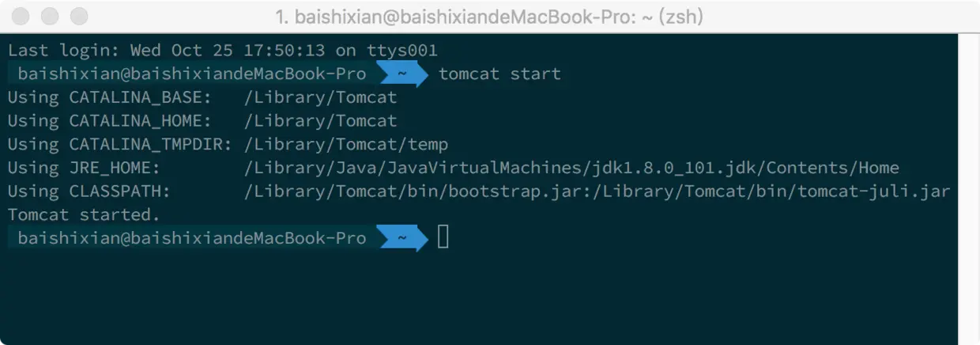The width and height of the screenshot is (980, 345).
Task: Click the blue ~ arrow on last prompt
Action: pyautogui.click(x=401, y=237)
